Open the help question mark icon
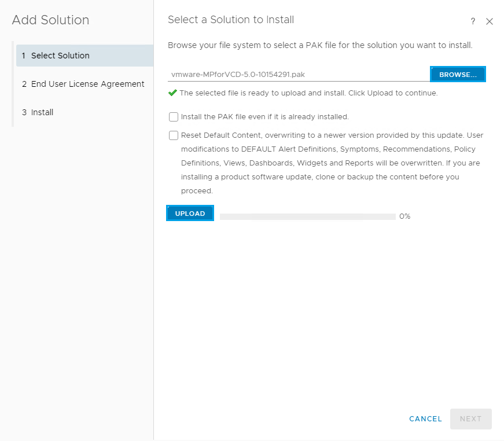Viewport: 504px width, 441px height. [473, 21]
